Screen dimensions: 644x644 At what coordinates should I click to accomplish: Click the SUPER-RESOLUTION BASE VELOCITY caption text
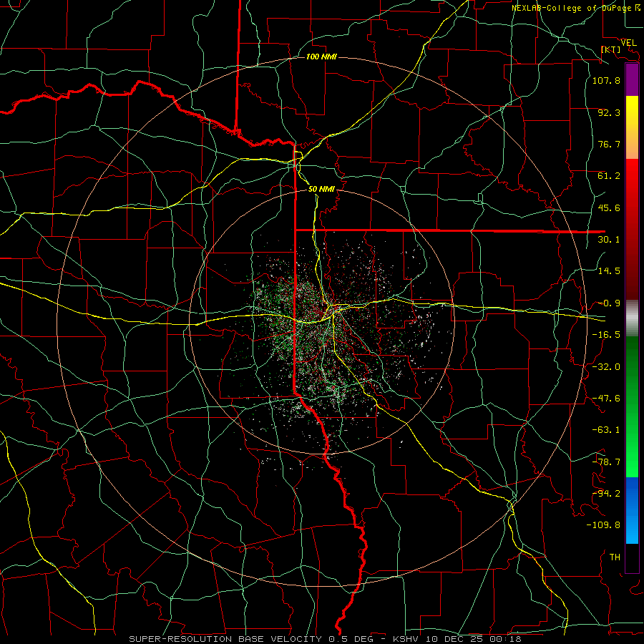[x=228, y=639]
